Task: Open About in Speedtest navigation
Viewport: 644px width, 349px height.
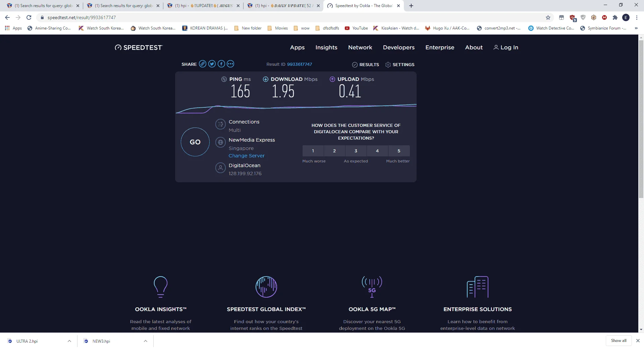Action: 474,48
